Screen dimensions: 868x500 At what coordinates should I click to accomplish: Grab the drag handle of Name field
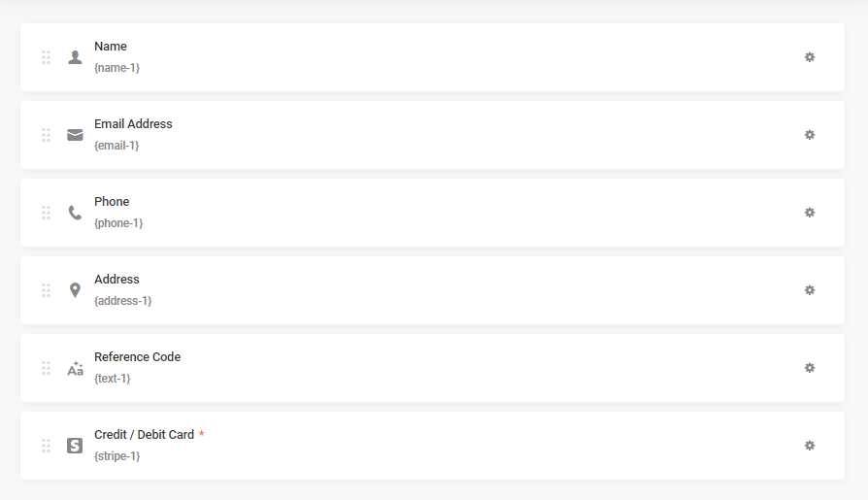(46, 57)
